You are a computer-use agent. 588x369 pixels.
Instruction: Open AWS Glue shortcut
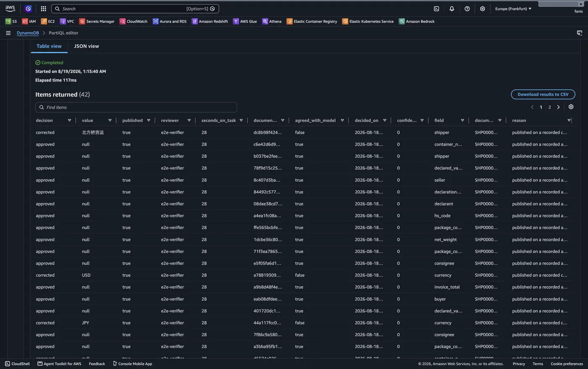[245, 21]
